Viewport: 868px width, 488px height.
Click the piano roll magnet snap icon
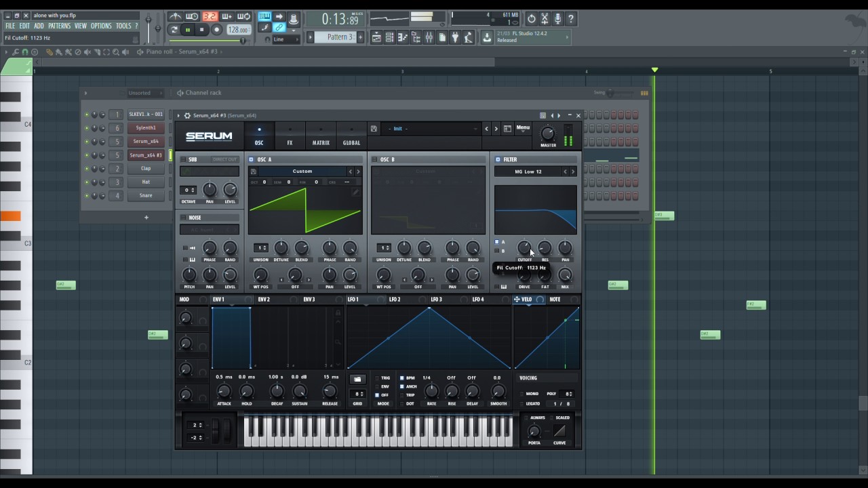(x=25, y=52)
